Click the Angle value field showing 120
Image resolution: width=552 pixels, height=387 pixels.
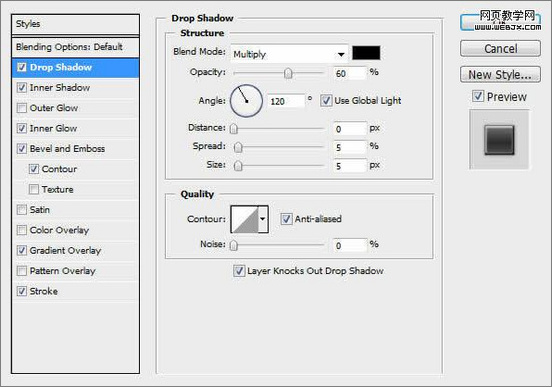pos(286,101)
